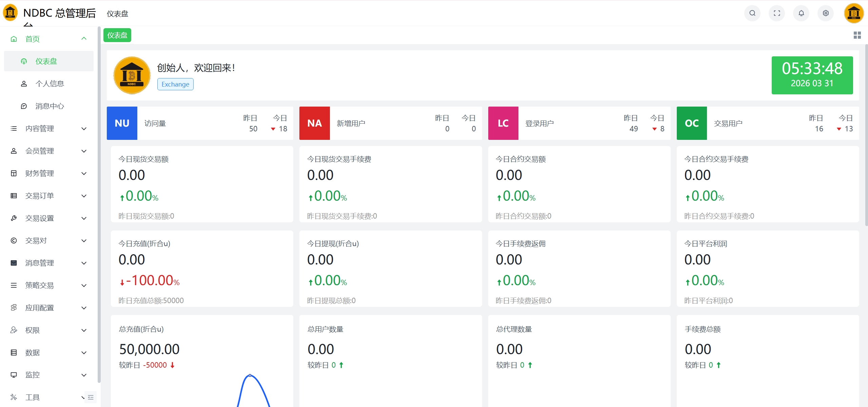The width and height of the screenshot is (868, 407).
Task: Open the notification bell icon
Action: coord(801,13)
